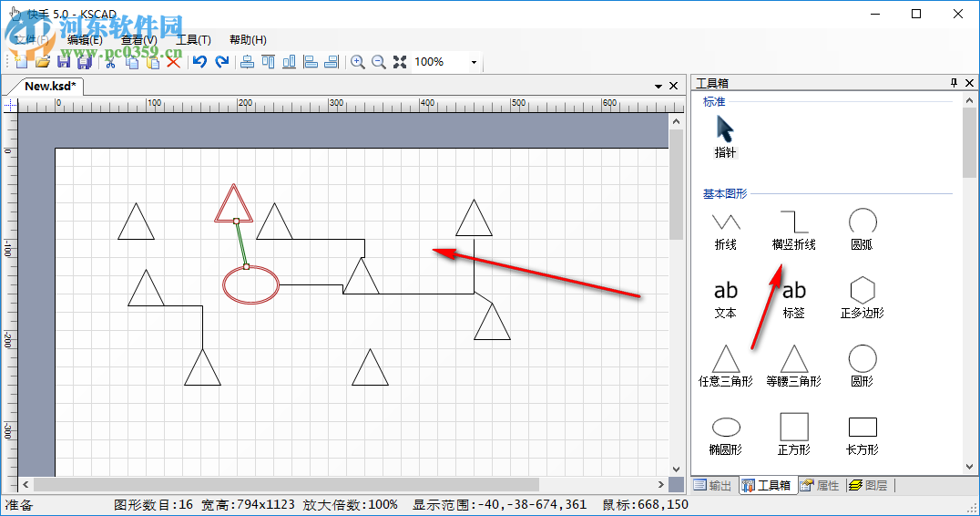Select the 标签 label tool
This screenshot has width=980, height=516.
click(794, 299)
